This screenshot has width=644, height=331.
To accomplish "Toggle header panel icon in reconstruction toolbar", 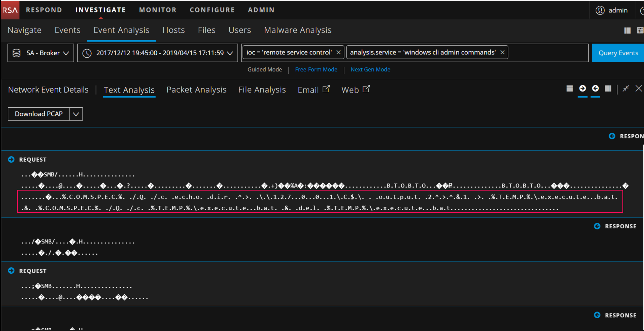I will [570, 89].
